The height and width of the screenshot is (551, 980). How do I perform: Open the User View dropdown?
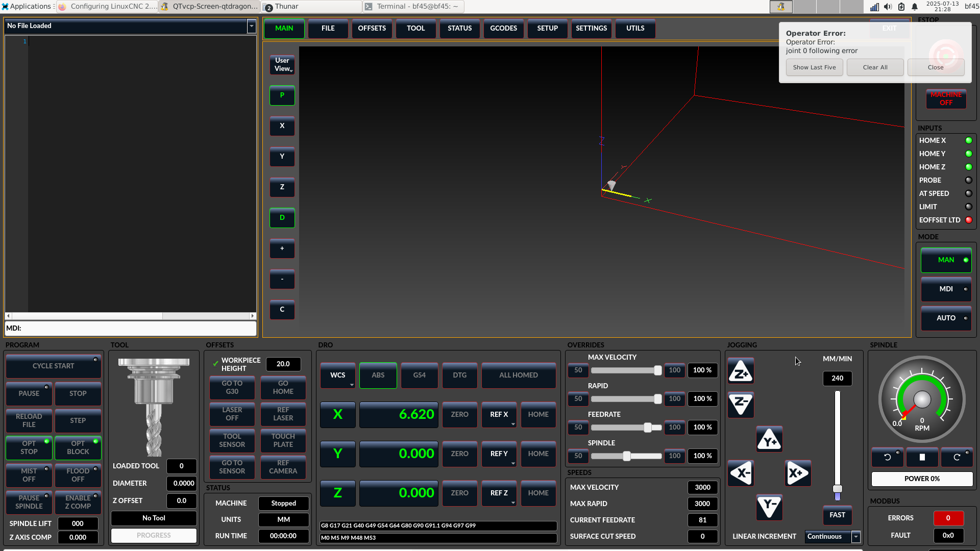pyautogui.click(x=282, y=65)
